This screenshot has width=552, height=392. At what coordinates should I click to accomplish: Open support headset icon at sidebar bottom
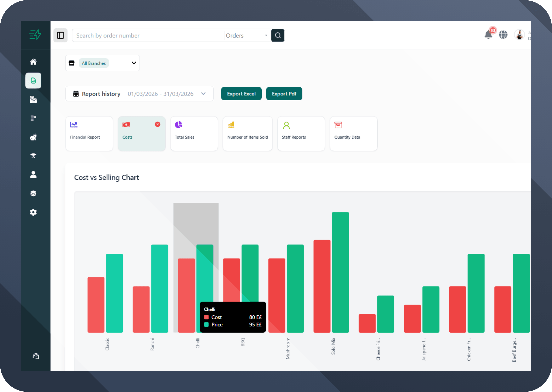pyautogui.click(x=36, y=356)
